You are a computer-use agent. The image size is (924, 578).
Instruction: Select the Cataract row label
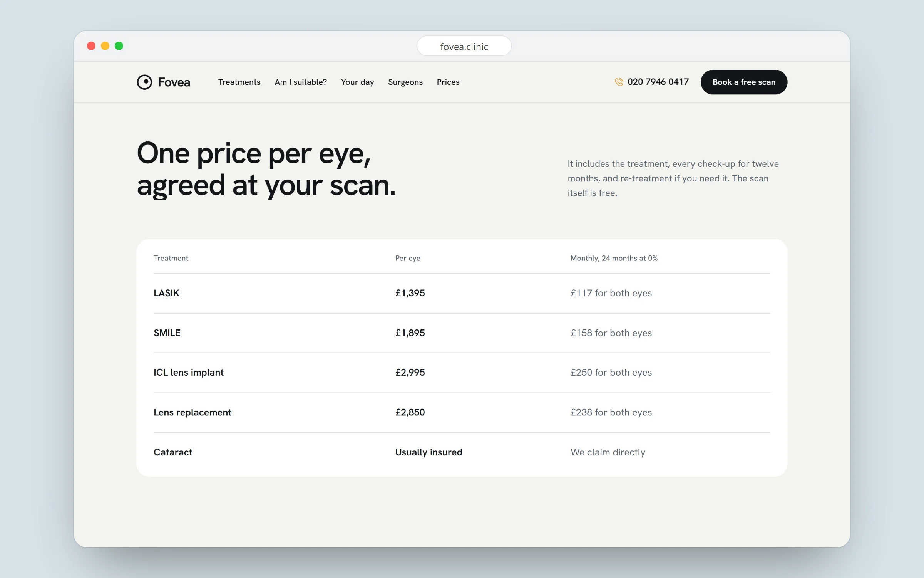click(x=173, y=452)
